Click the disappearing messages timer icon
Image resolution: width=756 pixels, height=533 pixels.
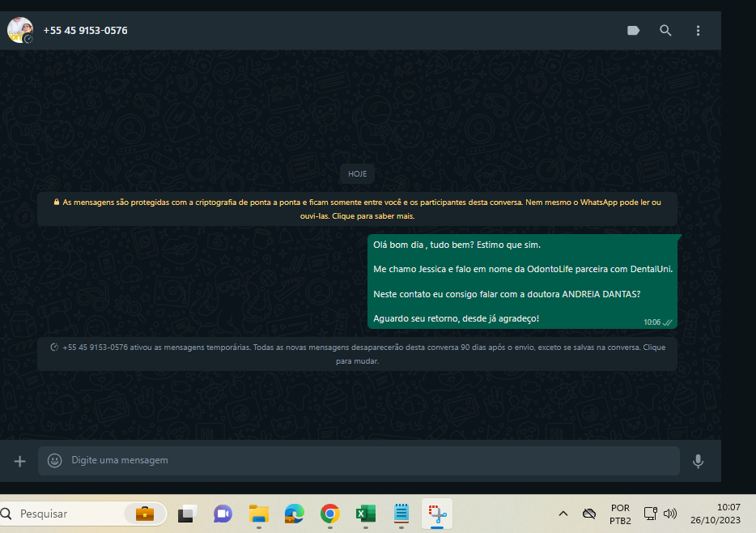(x=54, y=348)
